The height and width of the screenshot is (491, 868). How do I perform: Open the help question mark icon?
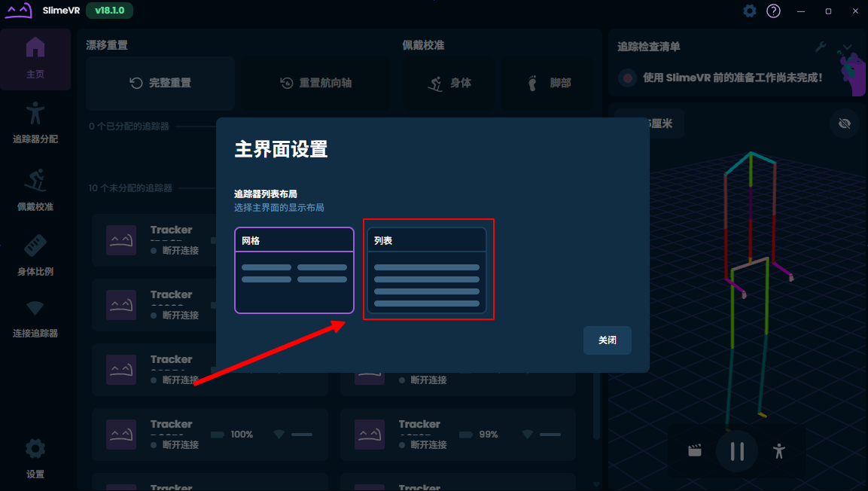pos(773,11)
